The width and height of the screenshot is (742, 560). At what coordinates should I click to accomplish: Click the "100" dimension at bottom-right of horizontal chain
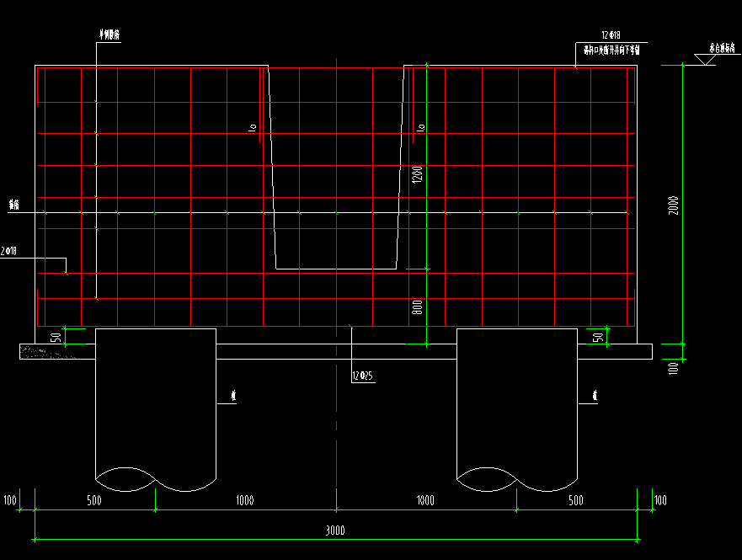coord(660,500)
